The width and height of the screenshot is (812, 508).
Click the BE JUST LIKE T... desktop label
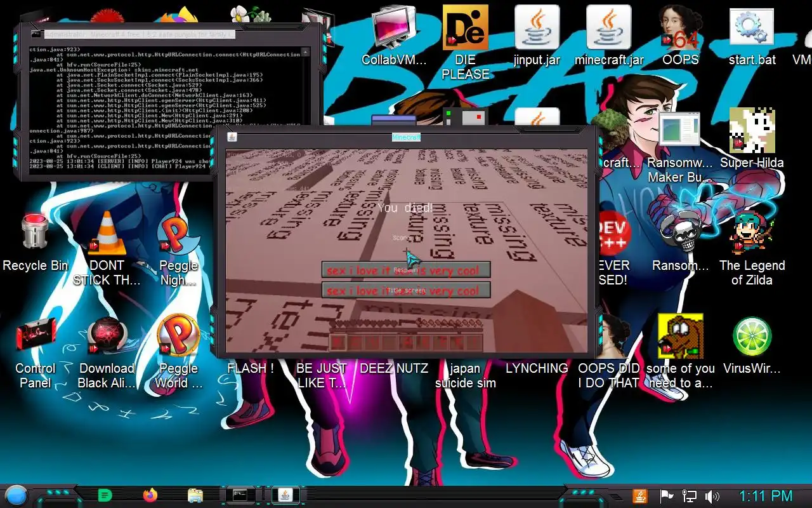pyautogui.click(x=322, y=375)
